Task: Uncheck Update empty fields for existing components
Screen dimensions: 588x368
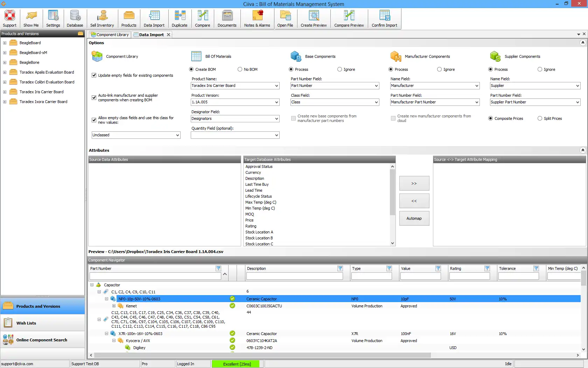Action: click(x=94, y=75)
